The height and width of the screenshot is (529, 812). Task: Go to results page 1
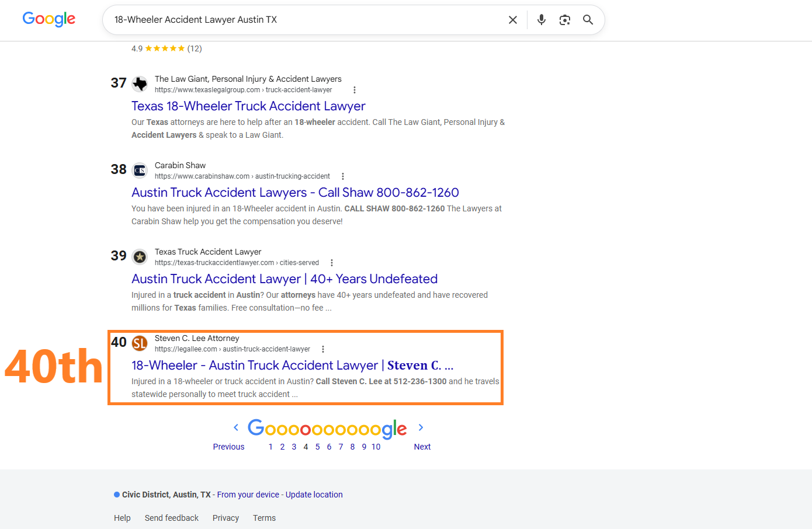(270, 447)
